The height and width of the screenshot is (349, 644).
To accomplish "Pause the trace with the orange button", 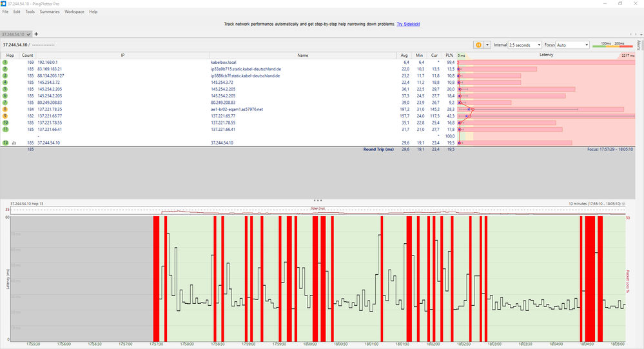I will click(x=479, y=45).
